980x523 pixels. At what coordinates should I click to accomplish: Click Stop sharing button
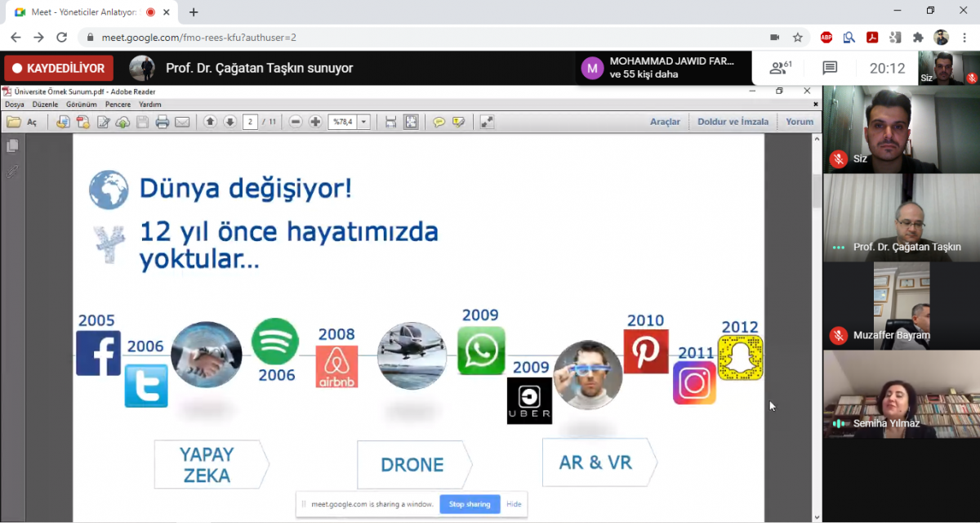[x=470, y=504]
